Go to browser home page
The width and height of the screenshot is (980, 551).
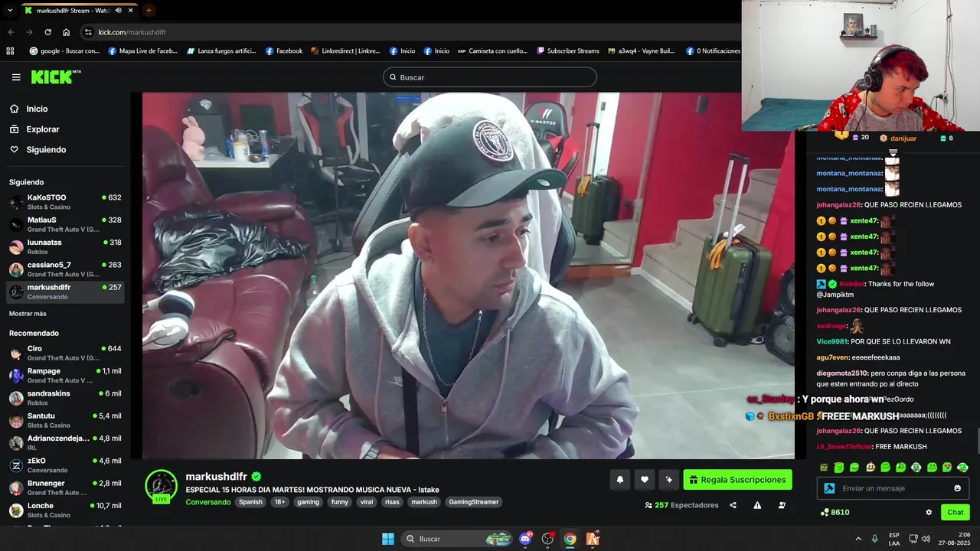coord(66,32)
